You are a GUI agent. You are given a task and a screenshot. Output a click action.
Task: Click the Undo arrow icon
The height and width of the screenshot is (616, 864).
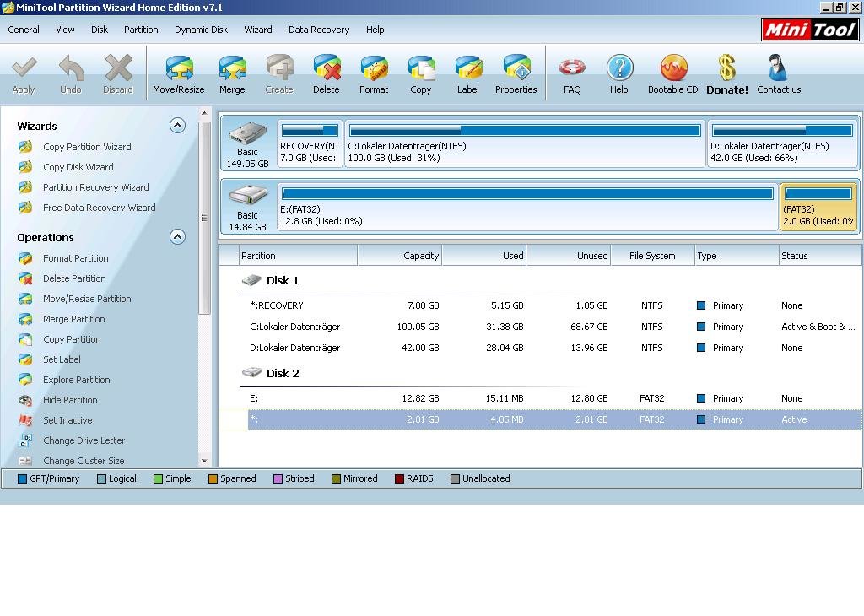[x=71, y=68]
